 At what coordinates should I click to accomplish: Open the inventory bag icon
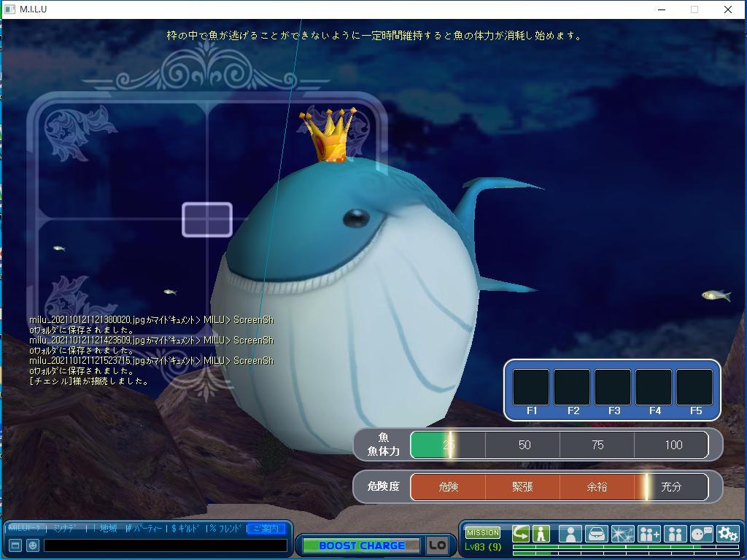tap(596, 534)
